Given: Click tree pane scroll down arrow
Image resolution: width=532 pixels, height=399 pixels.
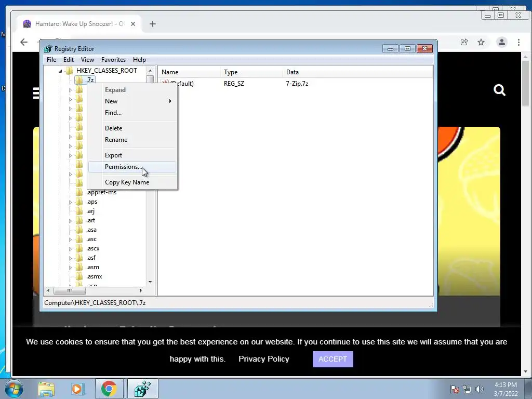Looking at the screenshot, I should click(x=150, y=282).
